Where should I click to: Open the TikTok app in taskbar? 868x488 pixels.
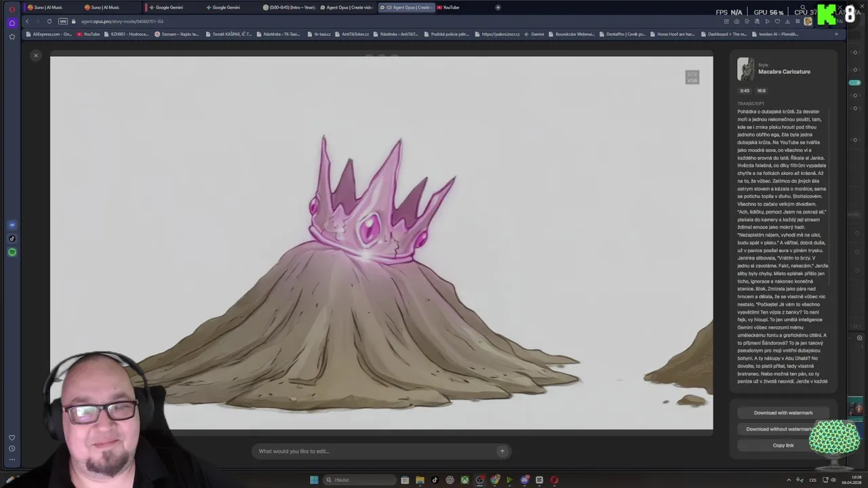[x=435, y=480]
